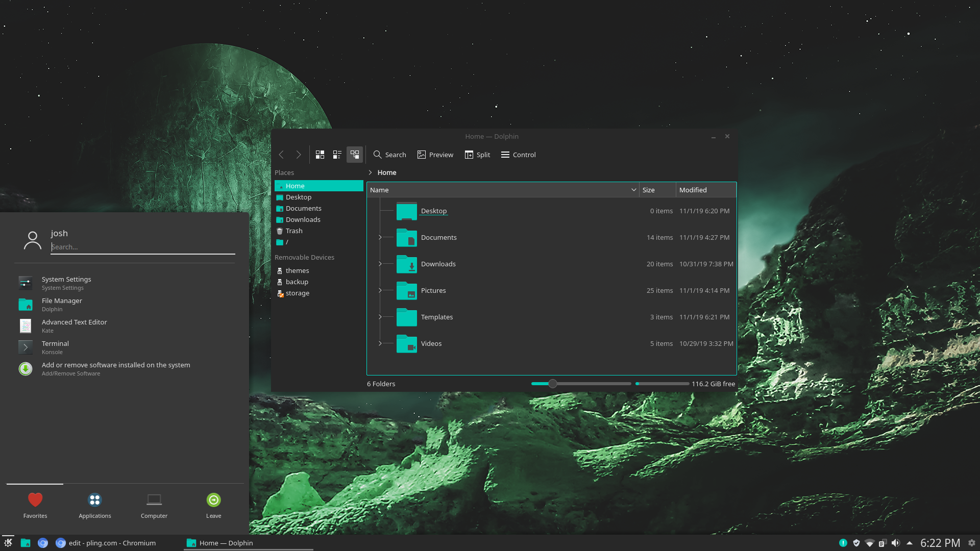Expand the Templates folder tree
The width and height of the screenshot is (980, 551).
tap(380, 317)
